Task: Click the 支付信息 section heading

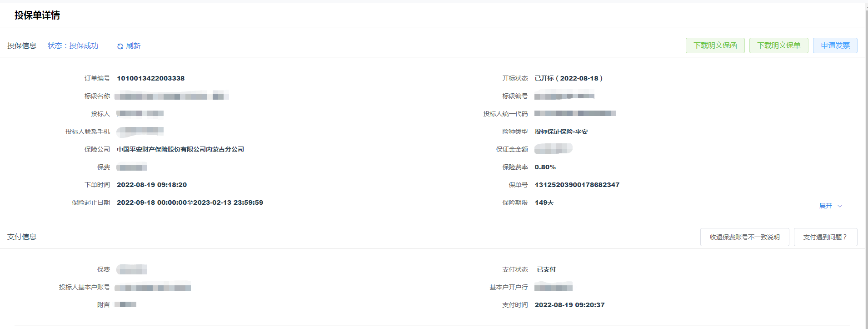Action: click(22, 237)
